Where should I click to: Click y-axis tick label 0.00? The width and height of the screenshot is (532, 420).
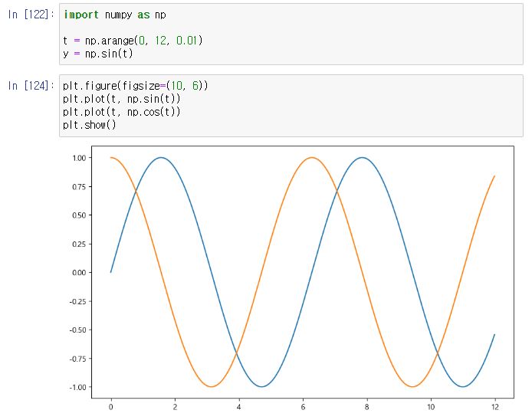(x=79, y=272)
